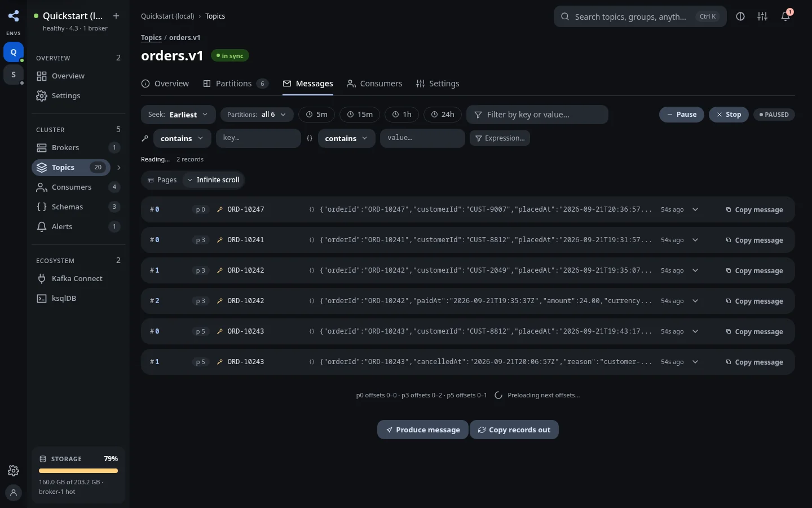Select the S environment avatar
This screenshot has width=812, height=508.
coord(14,75)
